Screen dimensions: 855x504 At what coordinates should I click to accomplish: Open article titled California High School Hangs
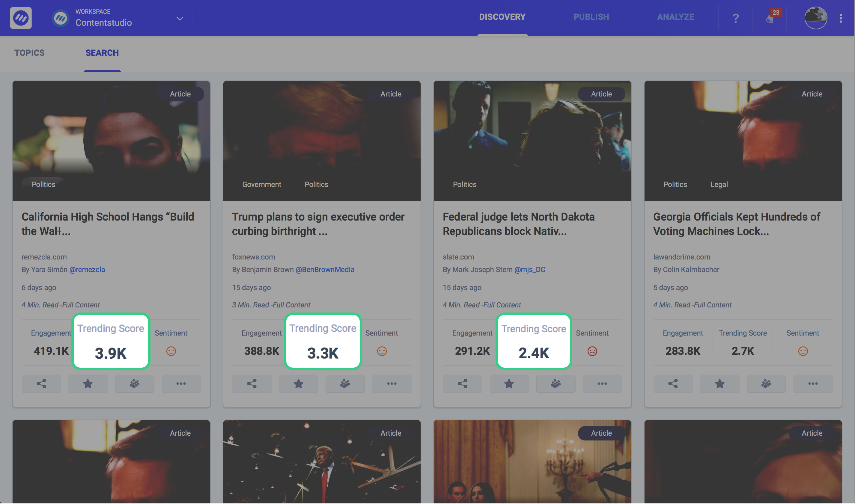pos(108,224)
